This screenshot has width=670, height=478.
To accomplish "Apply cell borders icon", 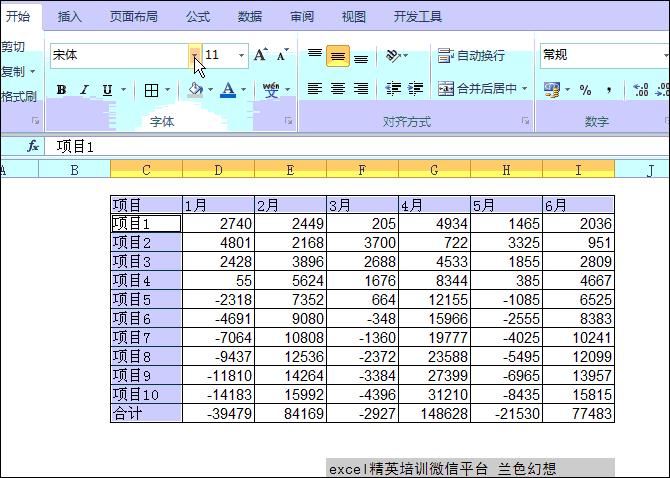I will point(151,90).
